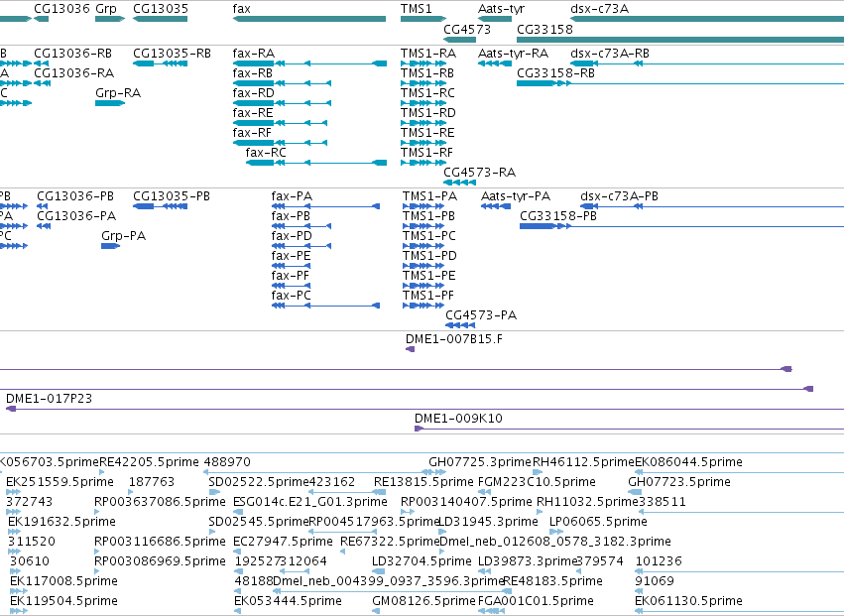Click the TMS1-RA transcript label
The image size is (844, 616).
tap(427, 54)
